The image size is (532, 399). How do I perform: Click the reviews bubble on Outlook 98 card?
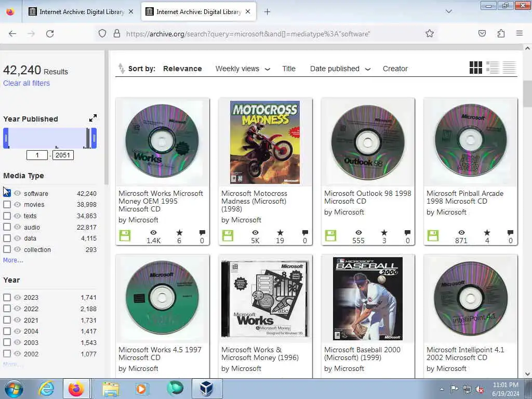click(x=407, y=233)
